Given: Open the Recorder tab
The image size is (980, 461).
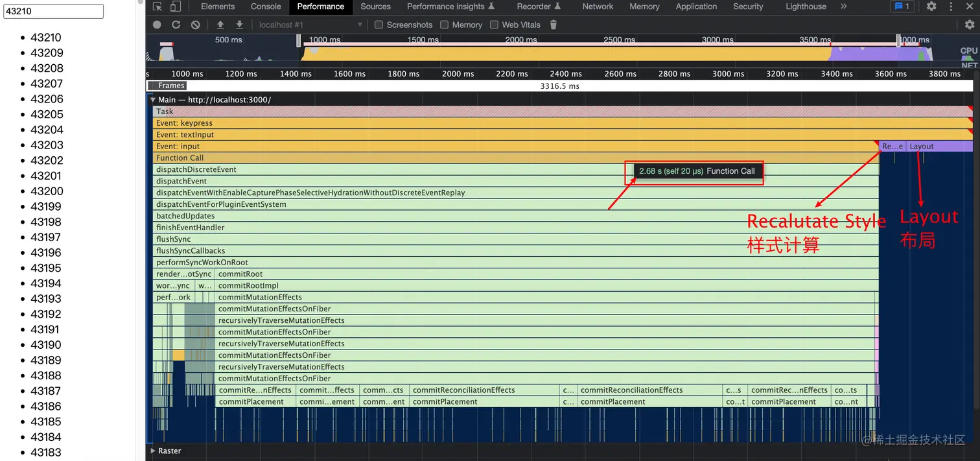Looking at the screenshot, I should (x=539, y=6).
